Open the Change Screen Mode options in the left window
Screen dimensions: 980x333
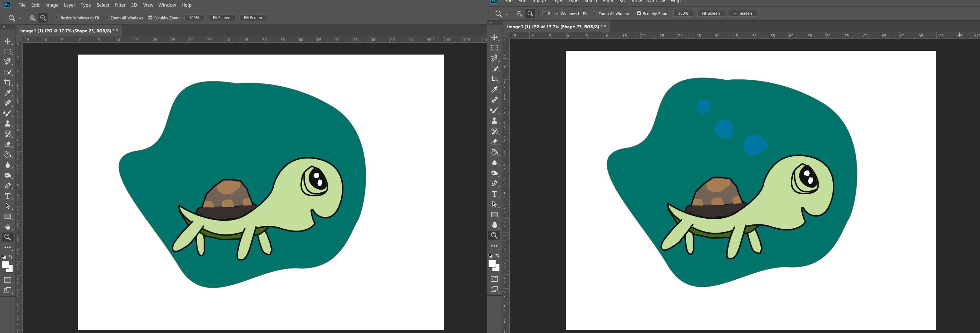[x=8, y=290]
